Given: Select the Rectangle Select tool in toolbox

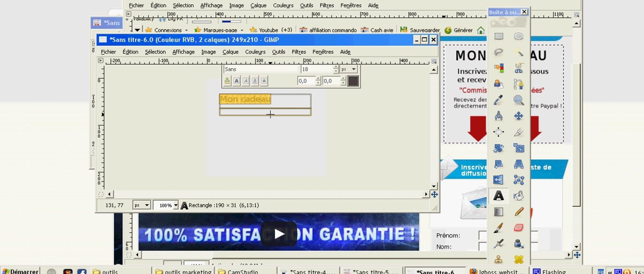Looking at the screenshot, I should [498, 36].
